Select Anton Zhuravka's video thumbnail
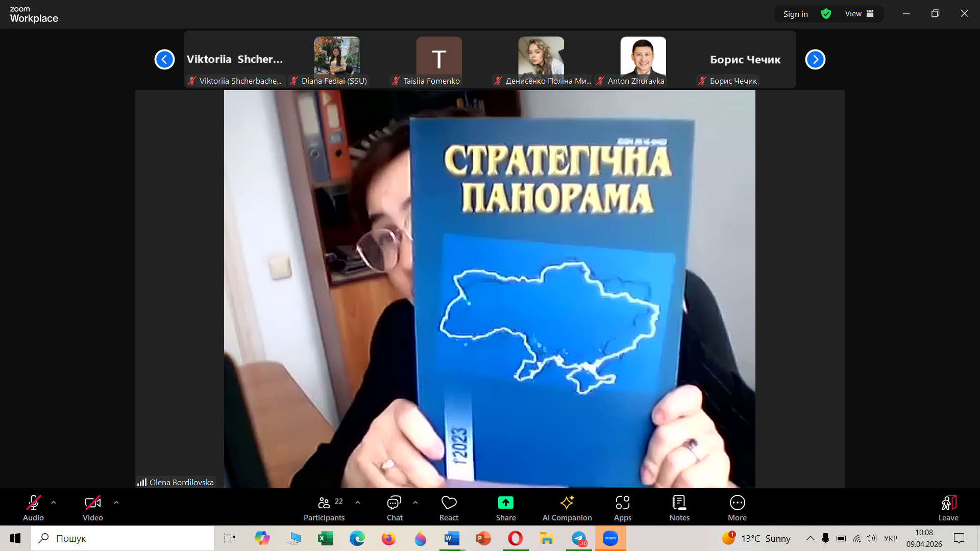This screenshot has height=551, width=980. click(x=643, y=57)
